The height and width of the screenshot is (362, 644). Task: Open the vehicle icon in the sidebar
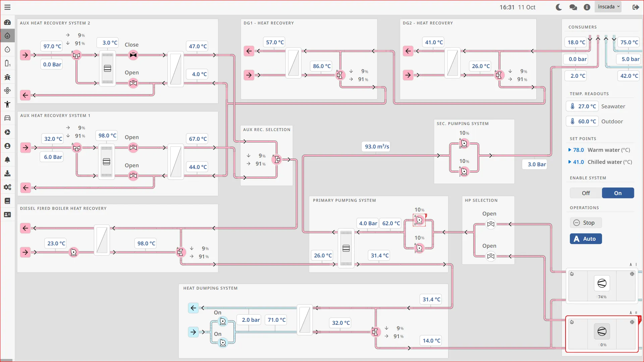(x=7, y=118)
